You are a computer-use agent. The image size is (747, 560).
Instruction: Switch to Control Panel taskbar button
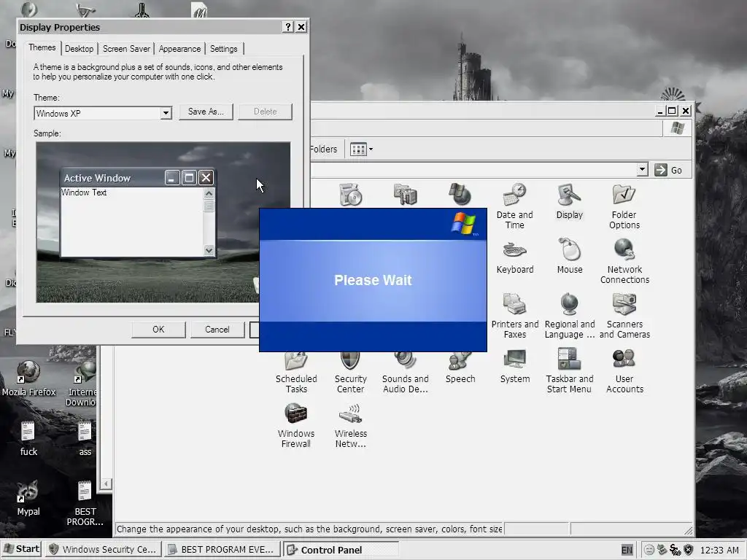point(341,550)
